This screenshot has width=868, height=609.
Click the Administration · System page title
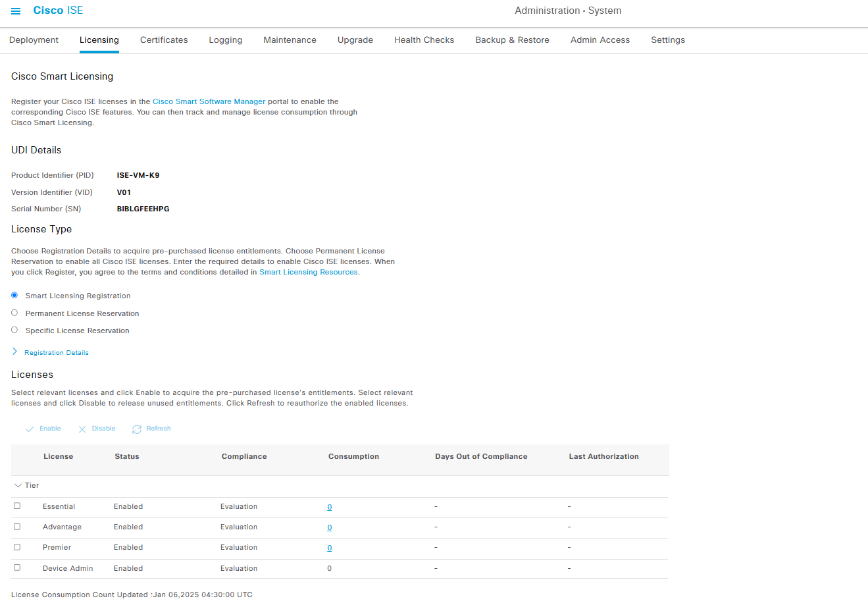click(x=568, y=11)
